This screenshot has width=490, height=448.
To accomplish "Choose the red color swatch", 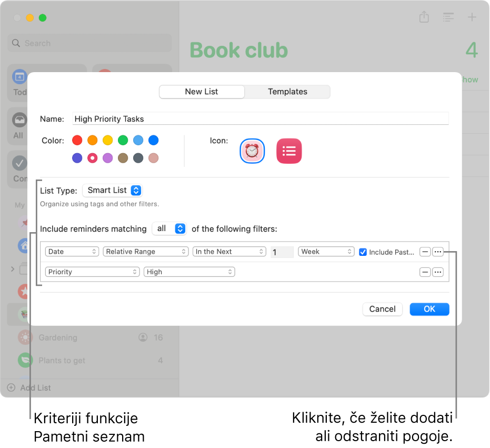I will tap(77, 140).
